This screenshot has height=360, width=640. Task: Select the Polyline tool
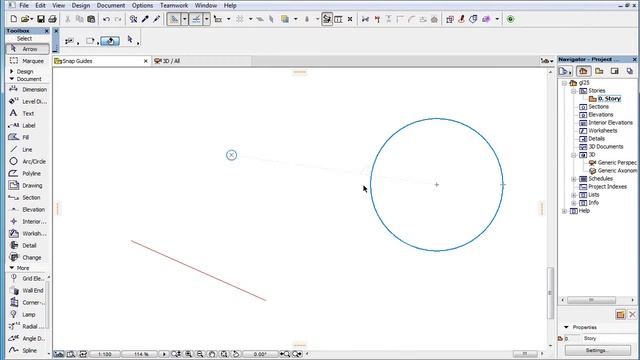pyautogui.click(x=28, y=173)
